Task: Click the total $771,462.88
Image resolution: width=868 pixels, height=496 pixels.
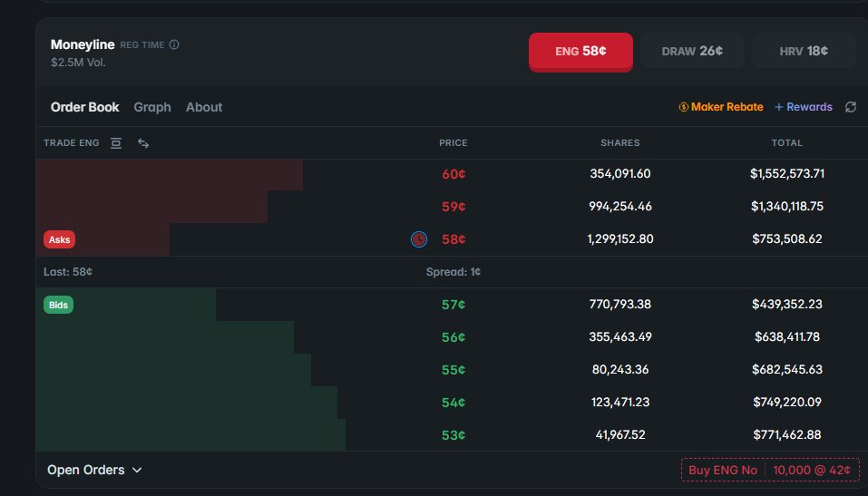Action: pyautogui.click(x=787, y=435)
